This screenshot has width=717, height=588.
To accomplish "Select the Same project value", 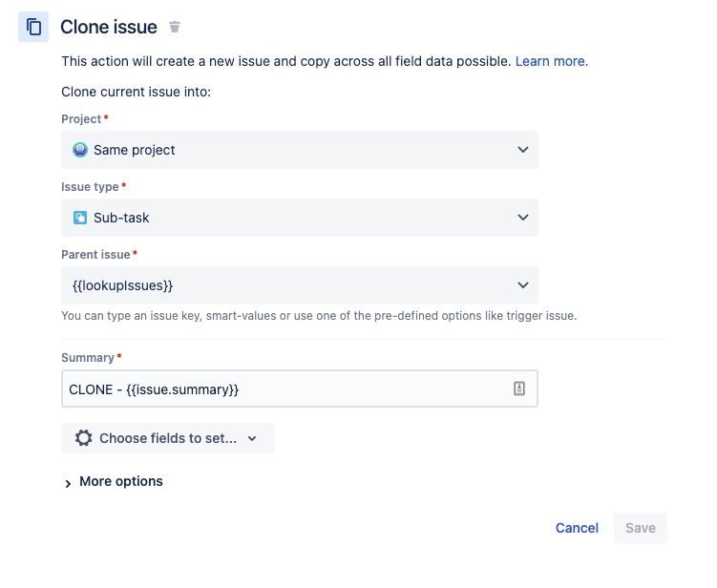I will tap(135, 150).
